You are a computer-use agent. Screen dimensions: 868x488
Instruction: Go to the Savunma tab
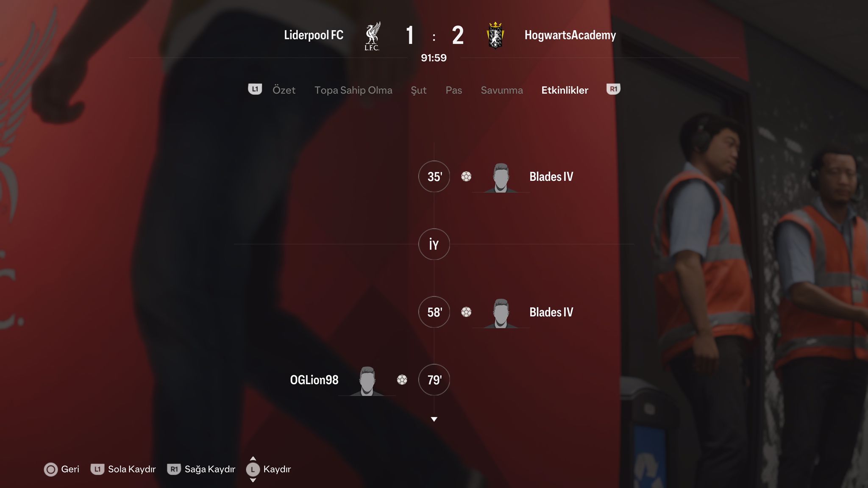click(502, 90)
